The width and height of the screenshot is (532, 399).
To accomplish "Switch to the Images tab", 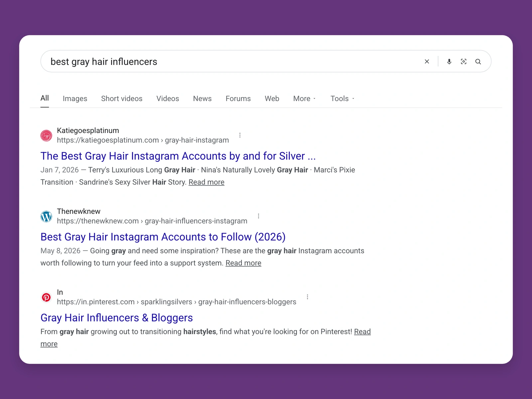I will 75,98.
